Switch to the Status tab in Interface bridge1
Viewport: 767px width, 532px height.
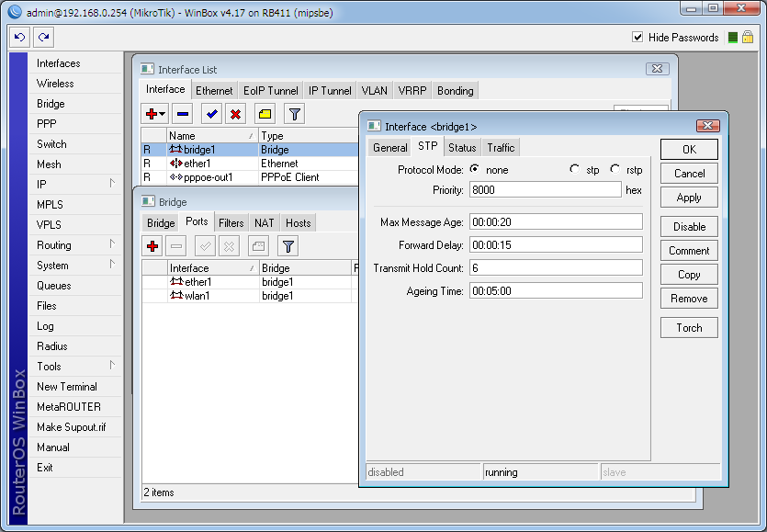(462, 148)
